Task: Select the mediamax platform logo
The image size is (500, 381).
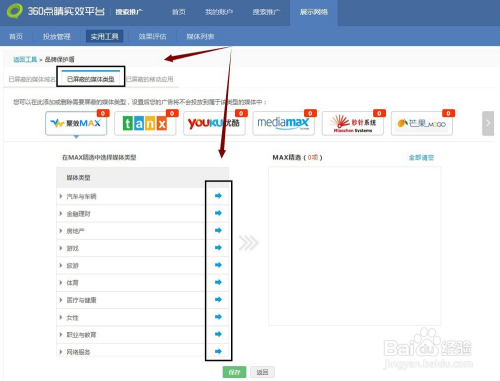Action: (283, 123)
